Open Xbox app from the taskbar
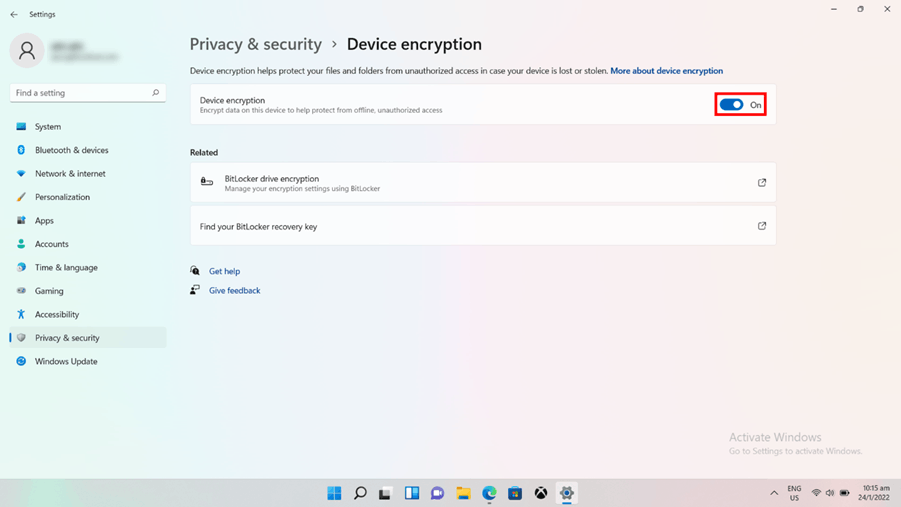 (x=541, y=493)
